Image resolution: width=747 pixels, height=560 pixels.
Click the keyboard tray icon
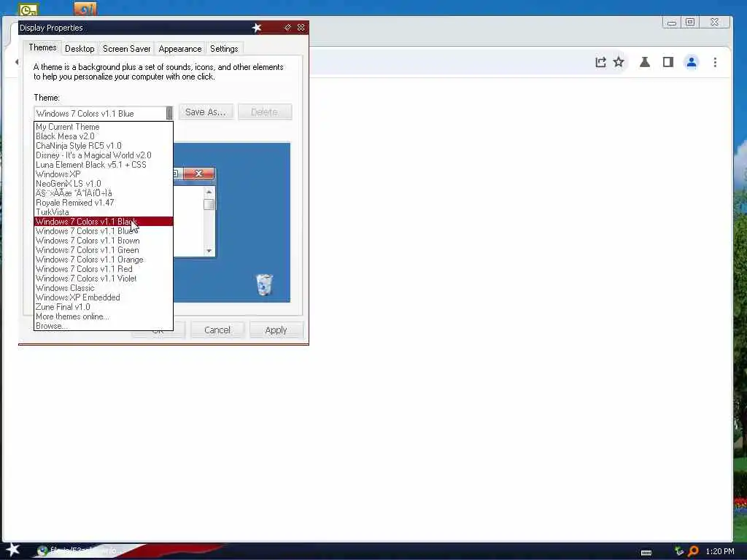pyautogui.click(x=646, y=553)
